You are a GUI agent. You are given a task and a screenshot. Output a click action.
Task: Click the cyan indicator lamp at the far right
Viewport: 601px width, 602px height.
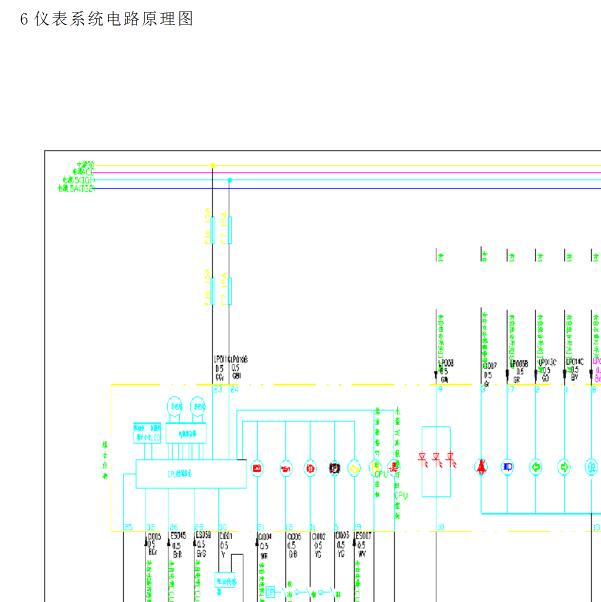591,467
